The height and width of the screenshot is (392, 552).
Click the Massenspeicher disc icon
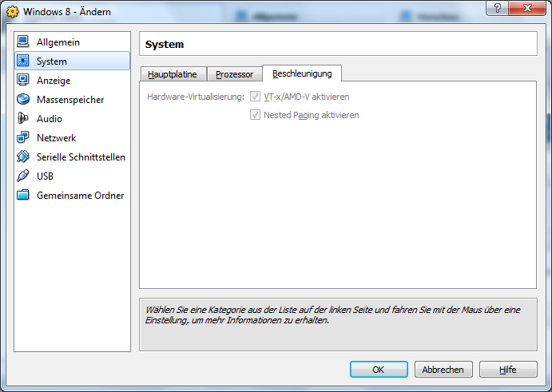click(x=23, y=99)
